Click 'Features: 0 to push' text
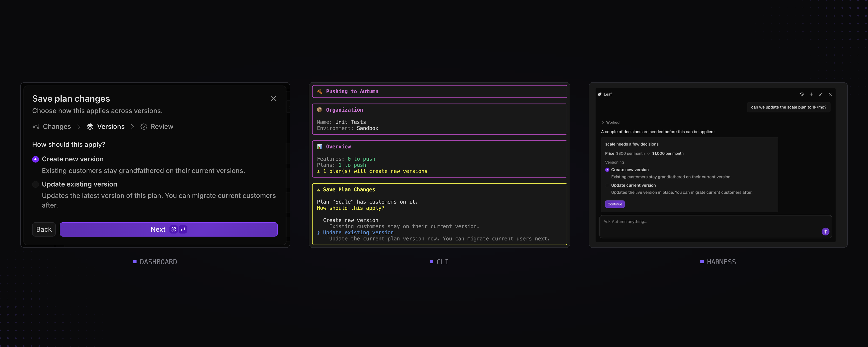868x347 pixels. click(x=346, y=159)
